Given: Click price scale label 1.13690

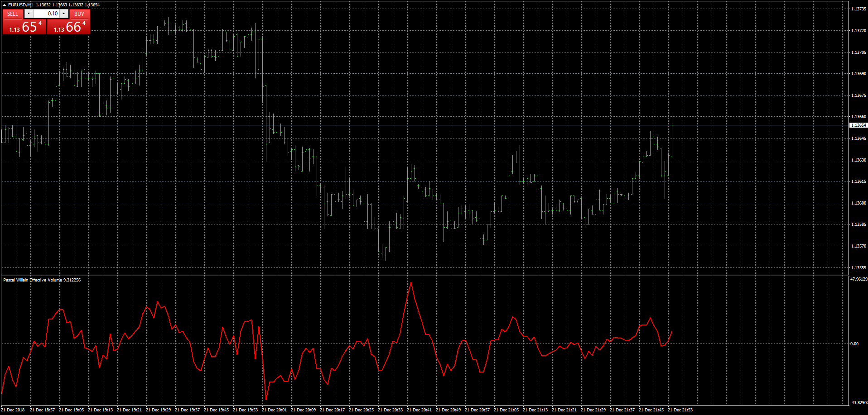Looking at the screenshot, I should coord(858,74).
